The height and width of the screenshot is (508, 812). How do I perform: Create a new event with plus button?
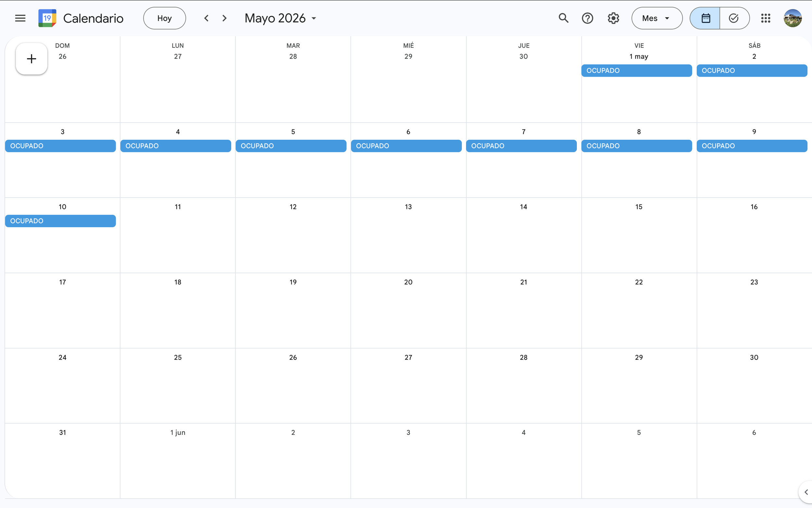(32, 59)
